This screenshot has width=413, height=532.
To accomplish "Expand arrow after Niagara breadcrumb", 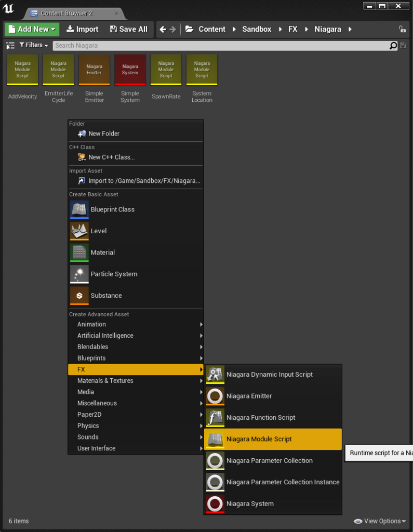I will click(x=350, y=29).
